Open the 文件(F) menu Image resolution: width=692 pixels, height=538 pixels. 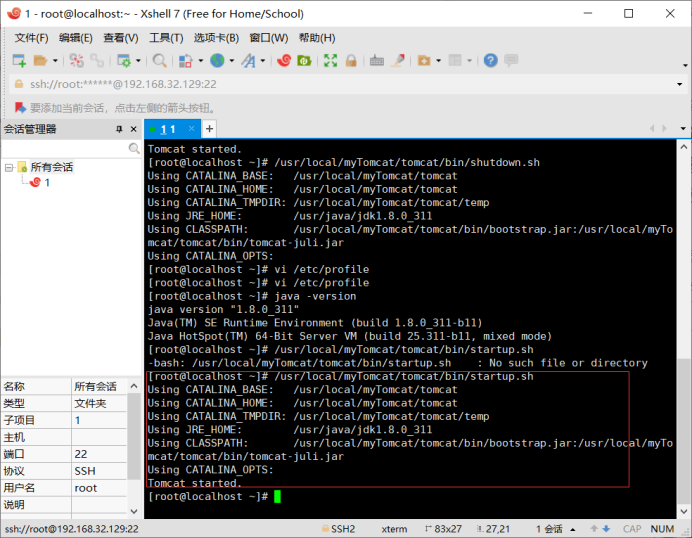coord(31,38)
